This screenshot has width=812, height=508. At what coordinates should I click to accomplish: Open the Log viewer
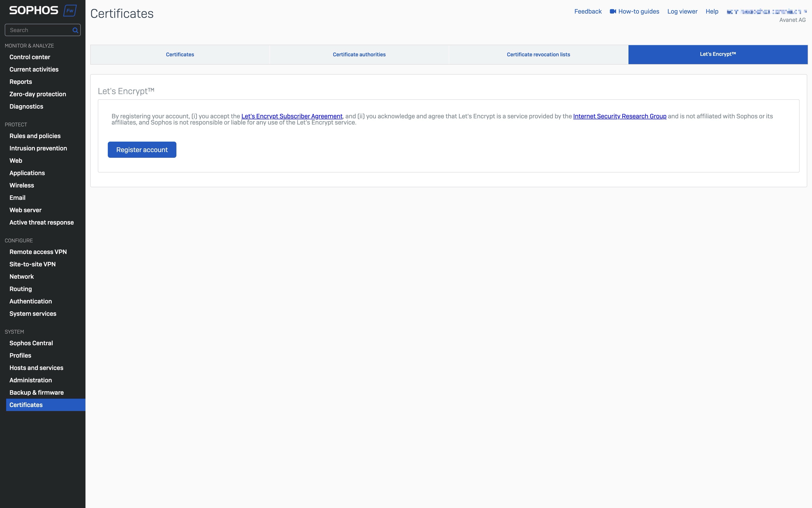click(x=682, y=11)
